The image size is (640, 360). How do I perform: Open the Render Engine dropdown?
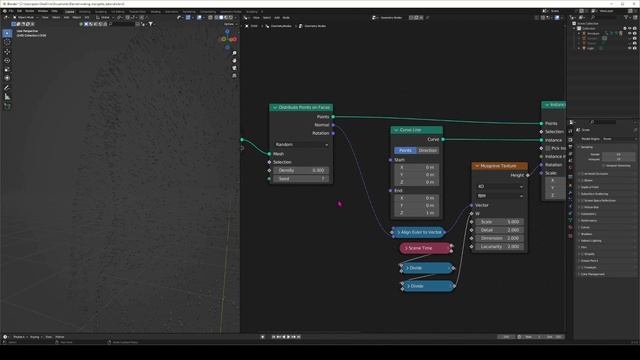pyautogui.click(x=619, y=139)
